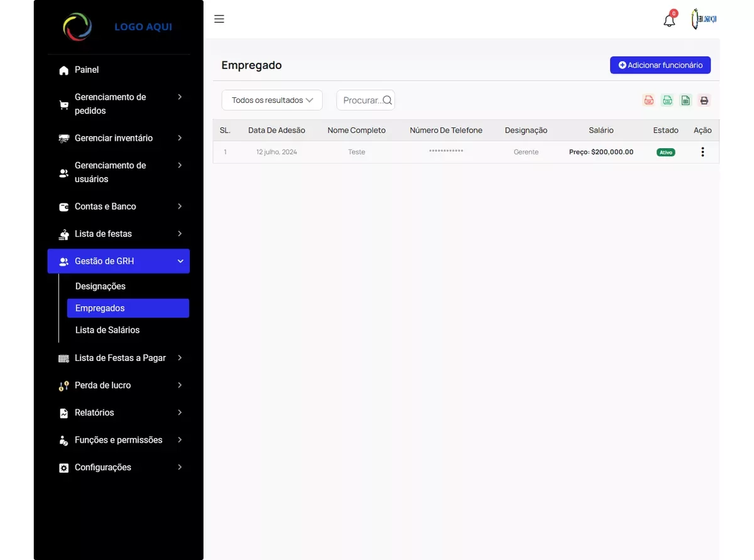Click the Adicionar funcionário button

point(660,65)
